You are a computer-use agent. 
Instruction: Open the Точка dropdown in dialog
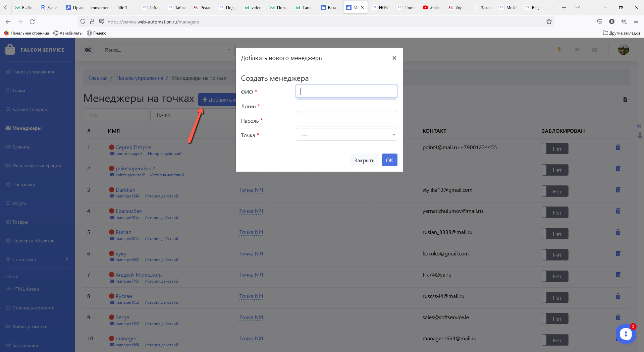(346, 135)
